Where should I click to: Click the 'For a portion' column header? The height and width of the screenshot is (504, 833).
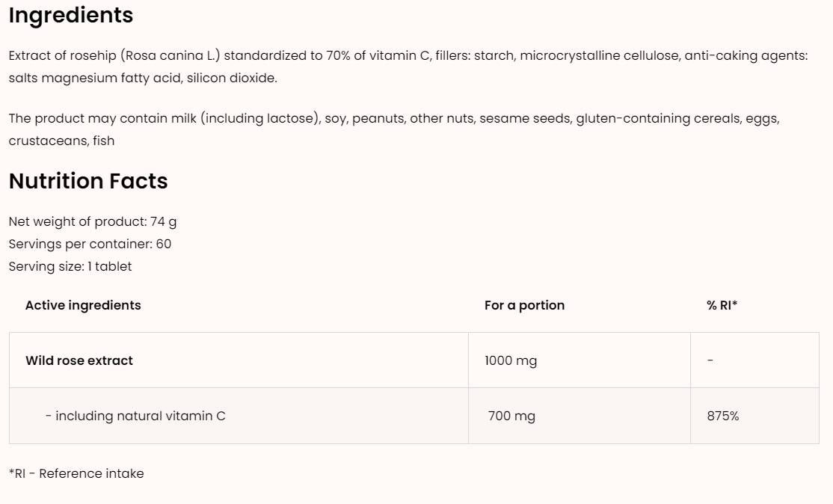point(524,305)
